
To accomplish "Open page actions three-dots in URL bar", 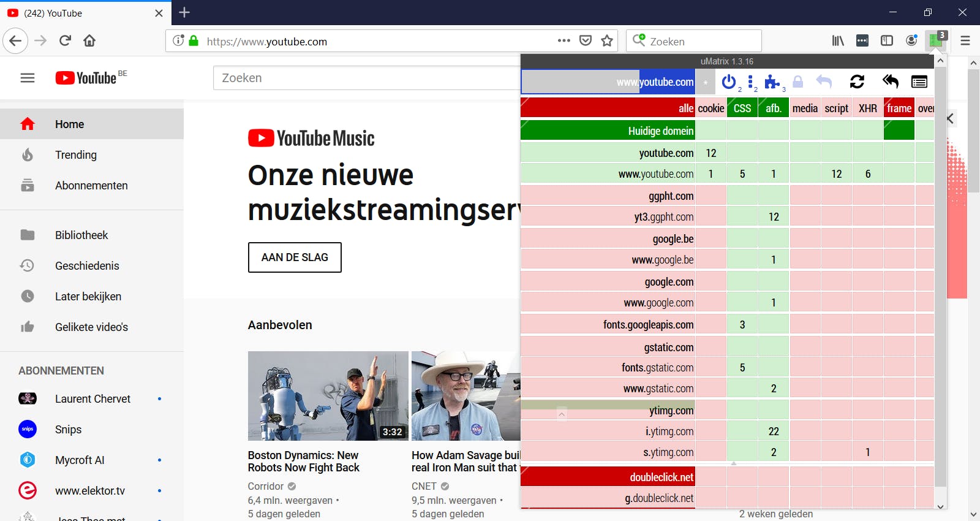I will tap(564, 40).
